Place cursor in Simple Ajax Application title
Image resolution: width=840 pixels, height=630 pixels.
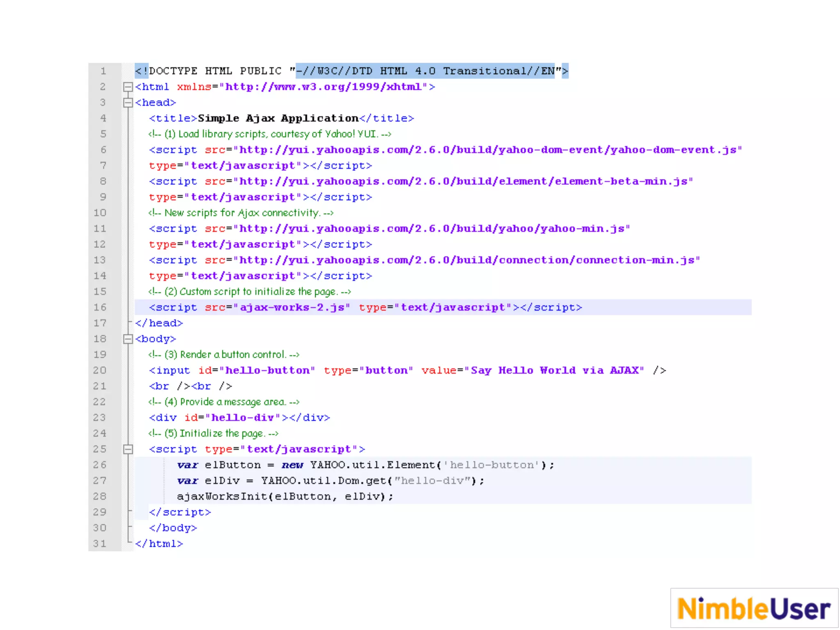tap(278, 119)
